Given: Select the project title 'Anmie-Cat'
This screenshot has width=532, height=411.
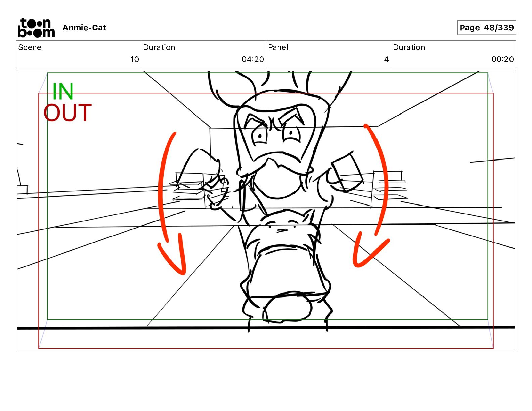Looking at the screenshot, I should (x=84, y=28).
